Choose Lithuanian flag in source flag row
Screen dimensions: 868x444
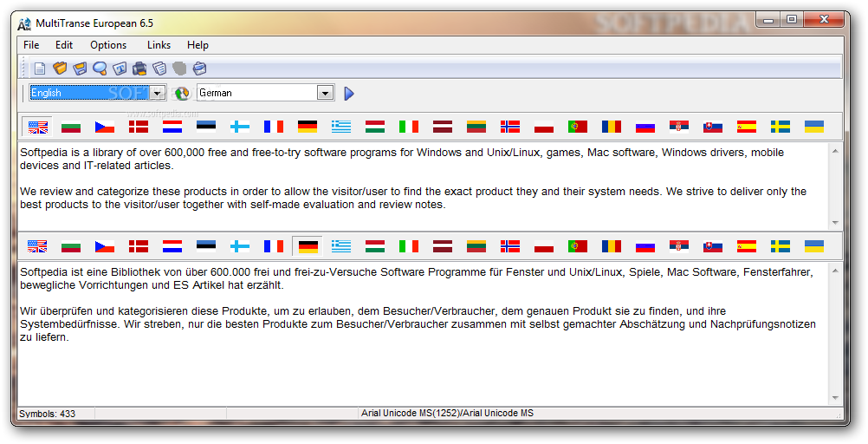click(476, 127)
